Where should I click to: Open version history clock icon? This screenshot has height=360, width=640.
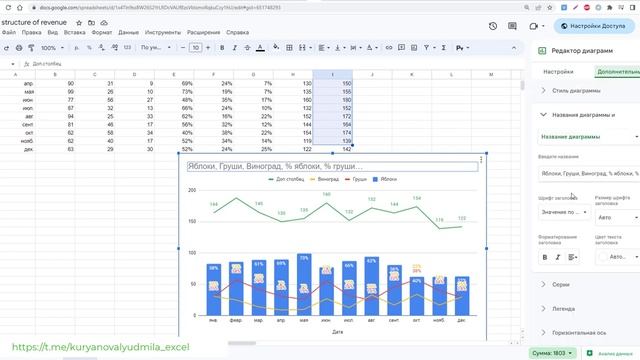493,26
